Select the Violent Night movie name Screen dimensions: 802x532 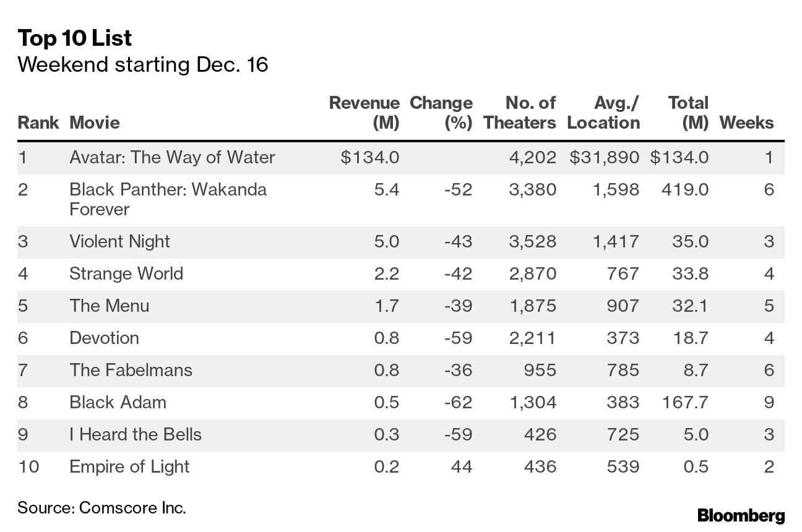pos(119,241)
